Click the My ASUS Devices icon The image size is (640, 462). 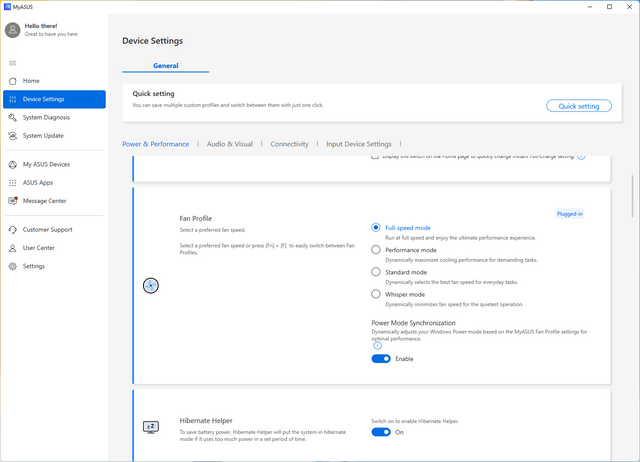pos(13,164)
